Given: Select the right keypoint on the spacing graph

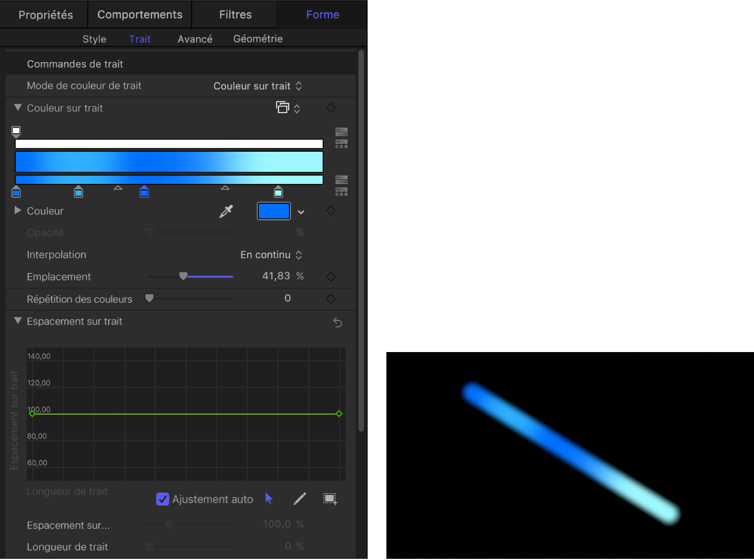Looking at the screenshot, I should pos(339,414).
